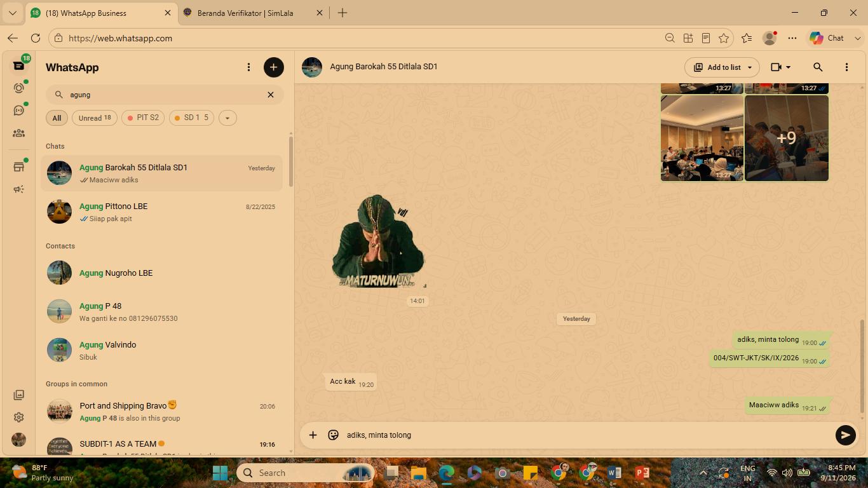Image resolution: width=868 pixels, height=488 pixels.
Task: Select the Unread 18 filter chip
Action: point(95,118)
